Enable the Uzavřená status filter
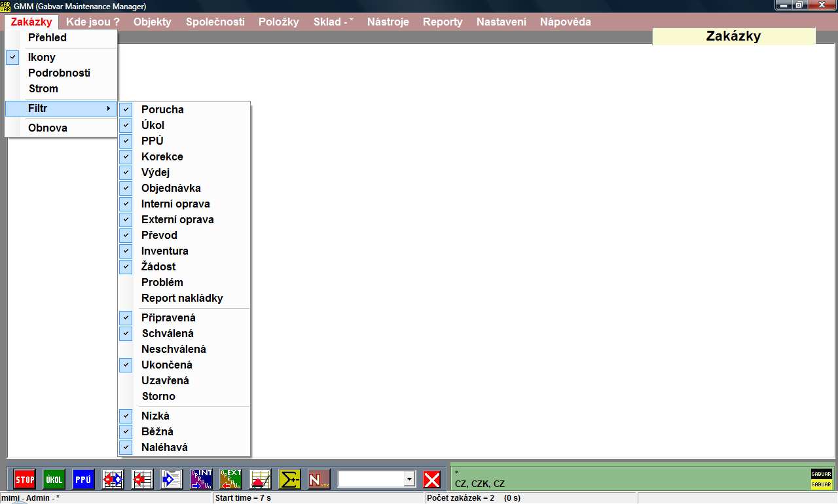 click(x=185, y=380)
